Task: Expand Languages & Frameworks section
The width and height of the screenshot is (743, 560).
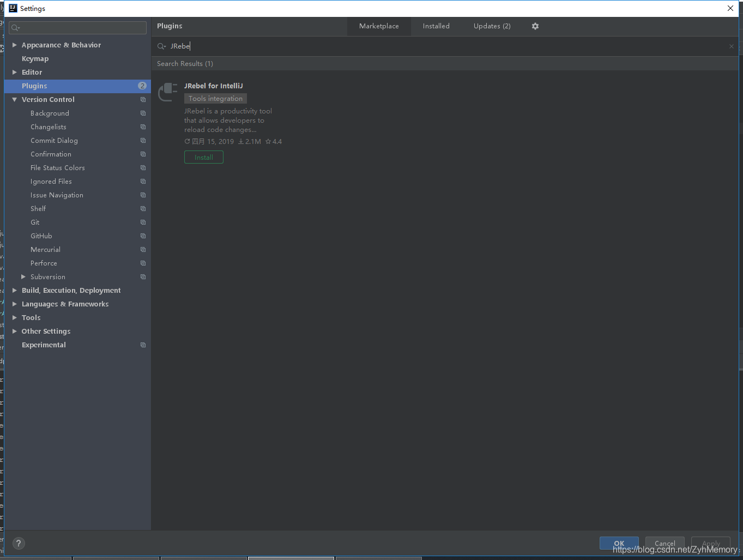Action: coord(15,304)
